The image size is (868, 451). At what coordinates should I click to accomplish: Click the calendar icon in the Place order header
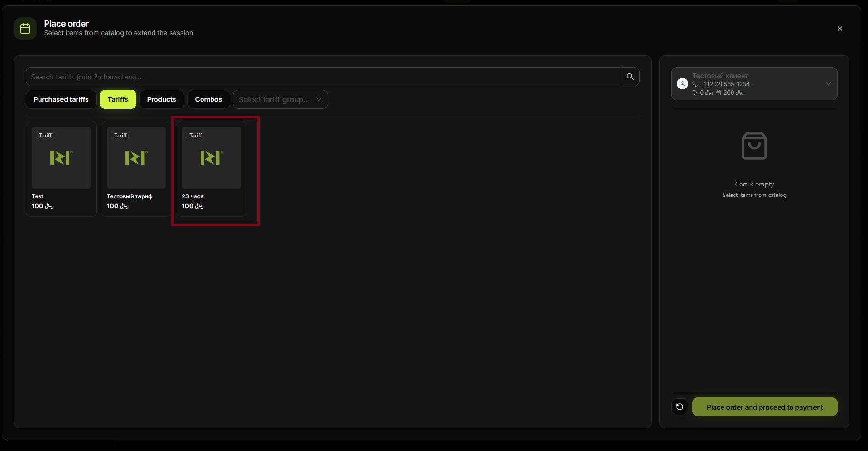pyautogui.click(x=25, y=29)
